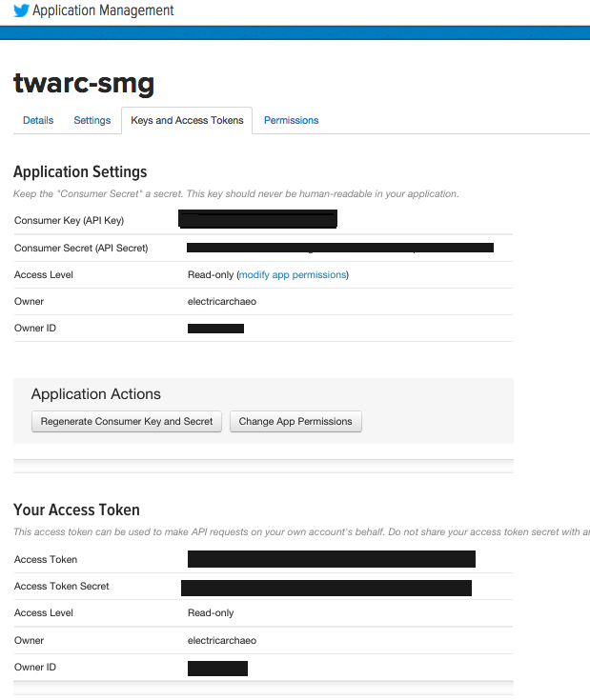Switch to the Settings tab
This screenshot has height=700, width=590.
coord(92,120)
